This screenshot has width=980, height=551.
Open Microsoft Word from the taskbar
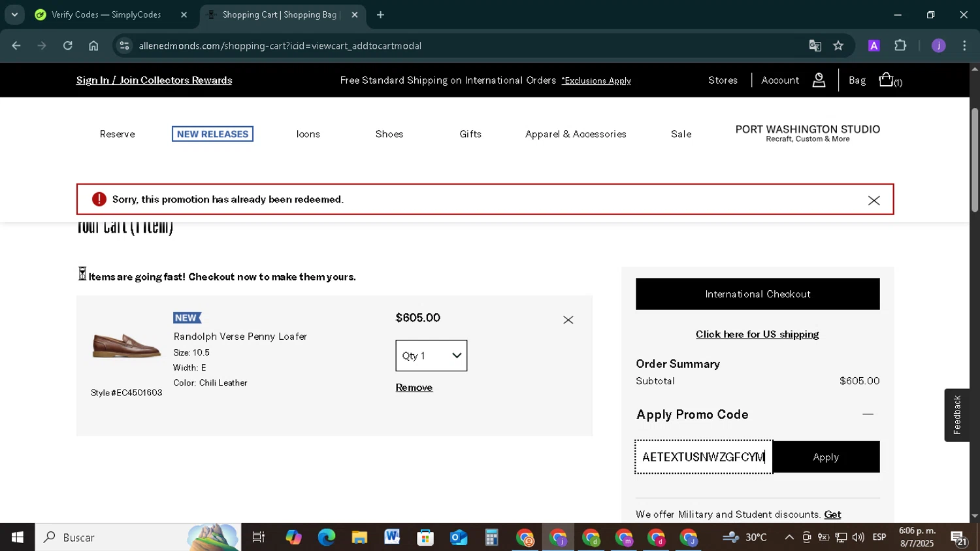pyautogui.click(x=392, y=537)
